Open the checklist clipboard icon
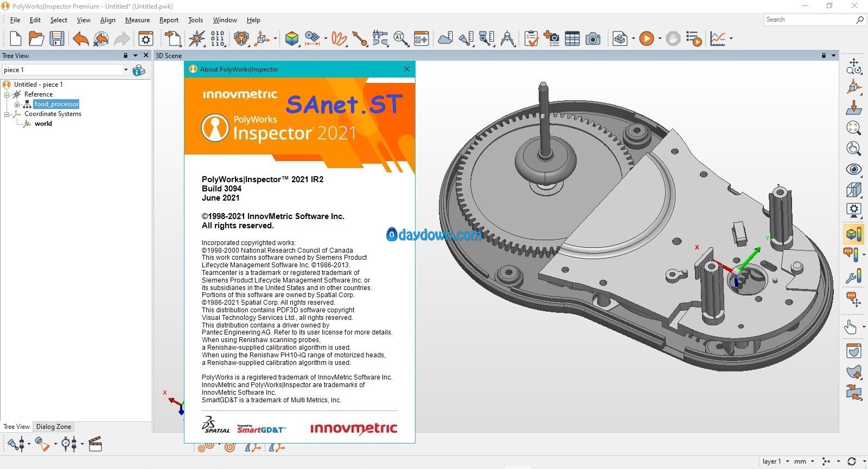 coord(531,38)
